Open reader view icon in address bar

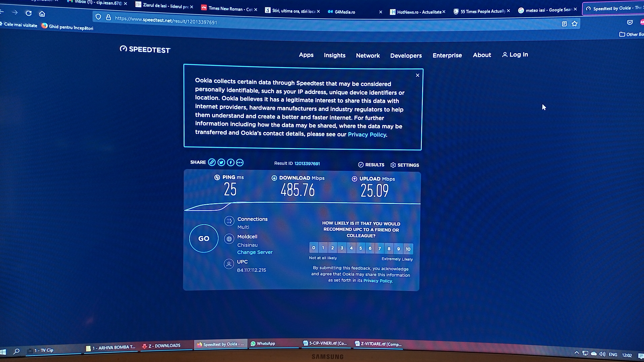pos(564,24)
